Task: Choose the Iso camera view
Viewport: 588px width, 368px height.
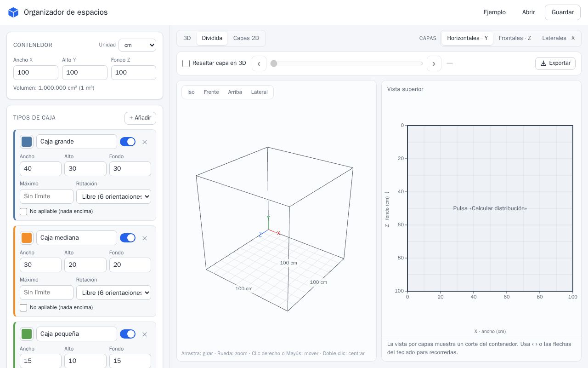Action: 191,92
